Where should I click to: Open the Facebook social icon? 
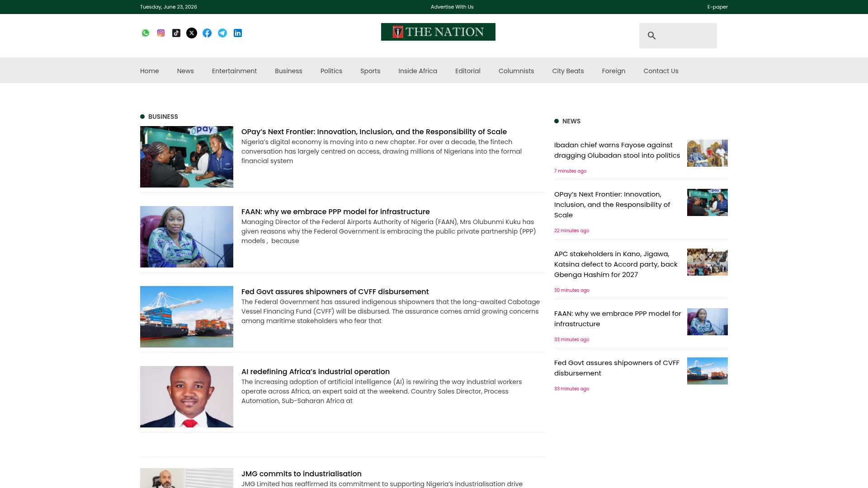pyautogui.click(x=207, y=33)
